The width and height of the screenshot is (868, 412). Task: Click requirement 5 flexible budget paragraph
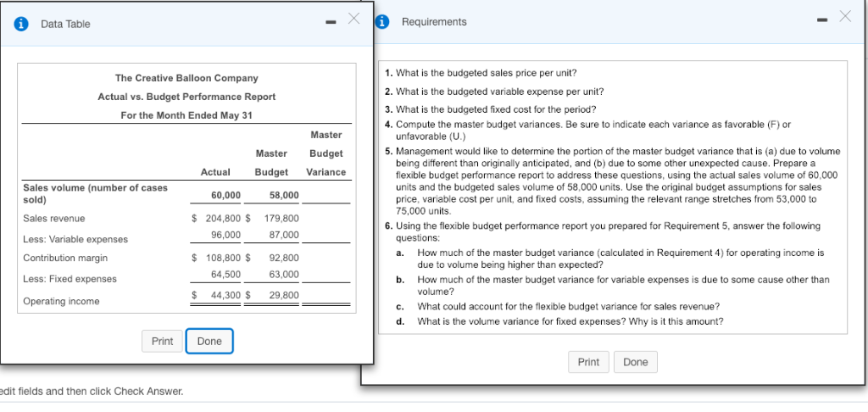click(612, 181)
